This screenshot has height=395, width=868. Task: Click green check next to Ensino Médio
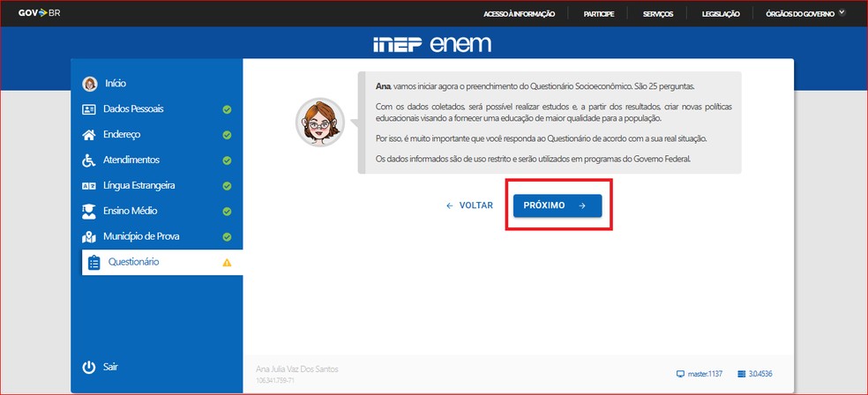227,212
